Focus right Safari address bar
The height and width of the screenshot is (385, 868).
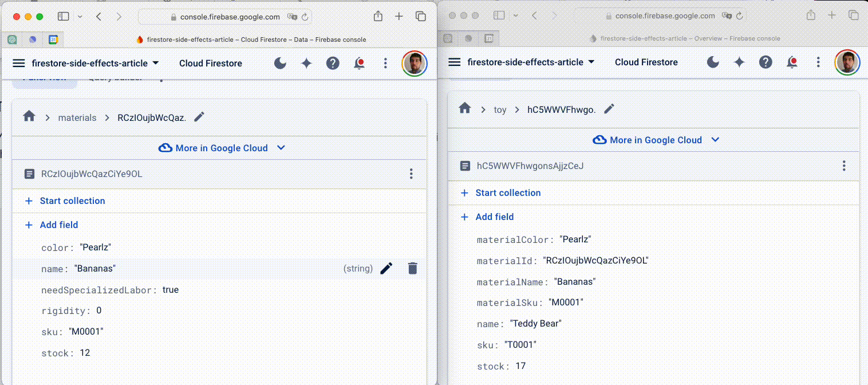coord(660,16)
